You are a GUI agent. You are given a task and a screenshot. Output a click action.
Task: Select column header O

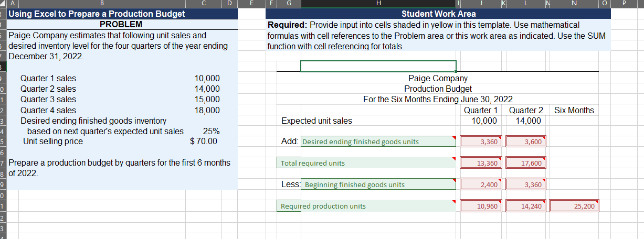pos(605,4)
